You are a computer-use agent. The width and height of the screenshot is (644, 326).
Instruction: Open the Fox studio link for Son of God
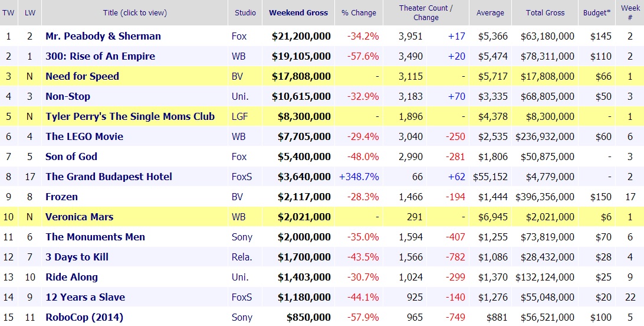[x=239, y=157]
